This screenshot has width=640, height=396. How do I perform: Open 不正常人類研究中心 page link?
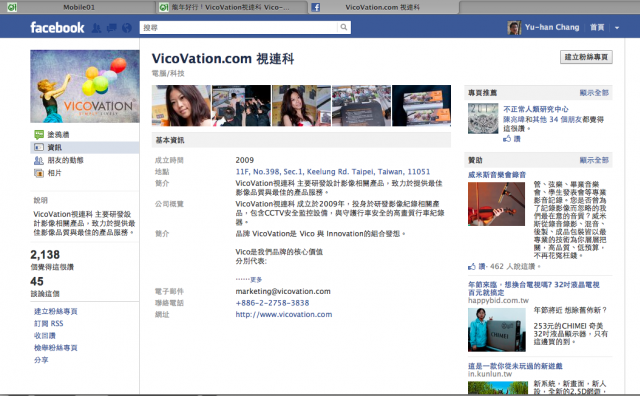[536, 109]
